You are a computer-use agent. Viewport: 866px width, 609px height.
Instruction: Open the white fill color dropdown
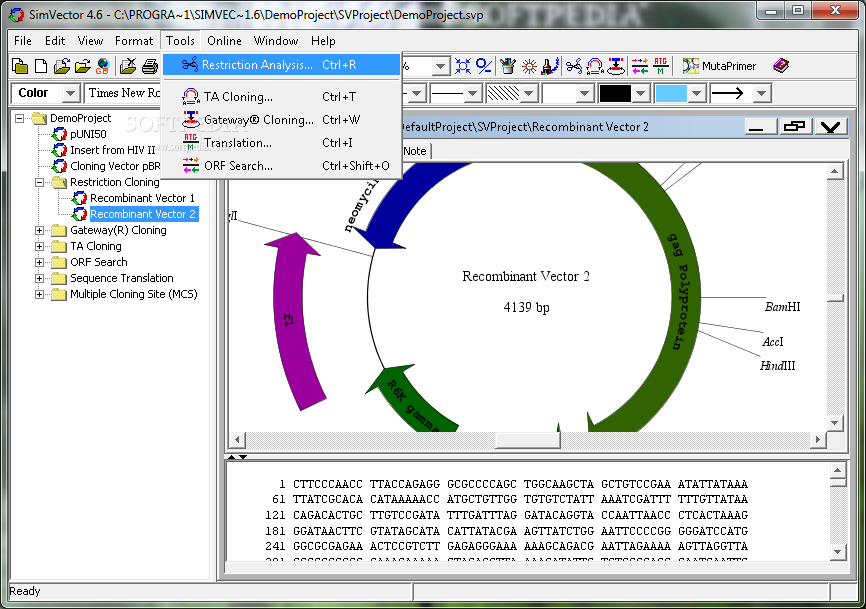(584, 93)
